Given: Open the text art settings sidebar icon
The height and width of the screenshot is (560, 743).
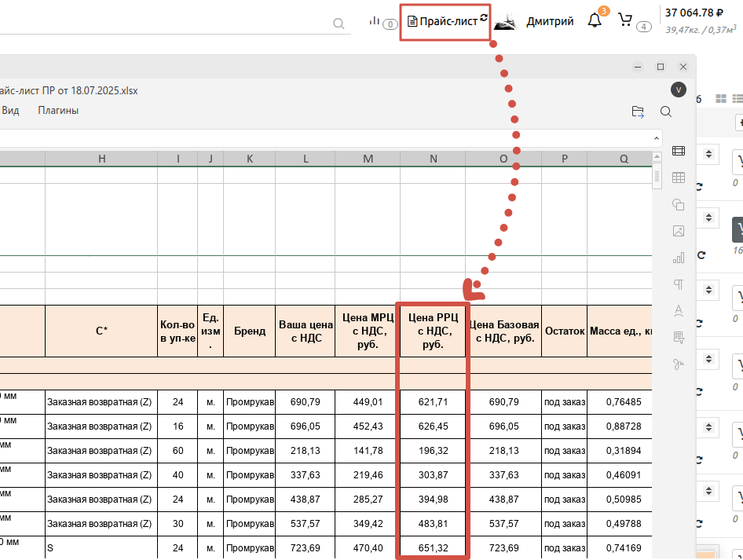Looking at the screenshot, I should coord(679,311).
